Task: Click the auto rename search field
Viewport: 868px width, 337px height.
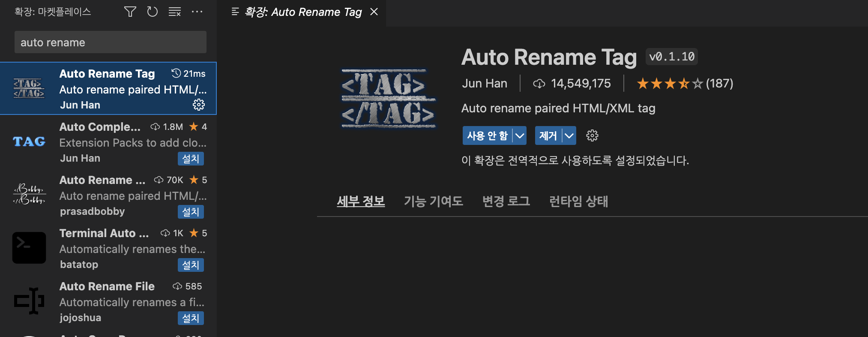Action: coord(111,42)
